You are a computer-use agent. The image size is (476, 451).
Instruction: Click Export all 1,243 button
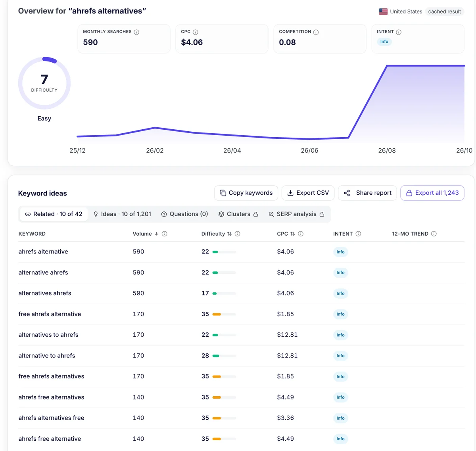(x=432, y=193)
